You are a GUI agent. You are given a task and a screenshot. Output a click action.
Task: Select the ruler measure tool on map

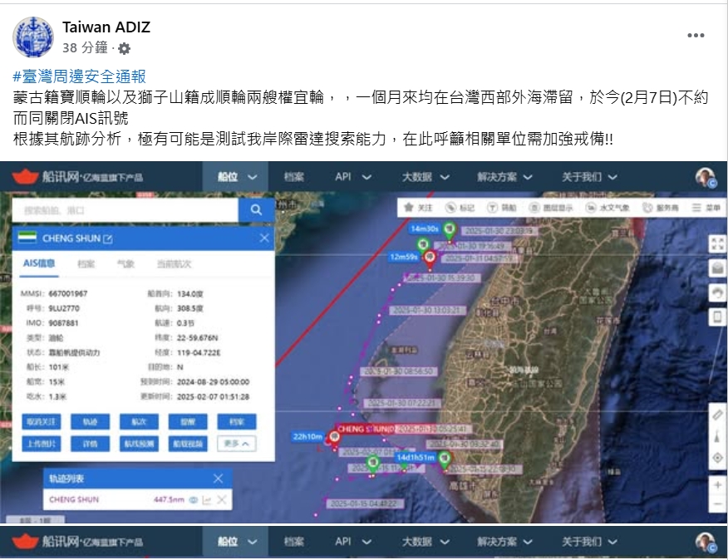coord(717,415)
